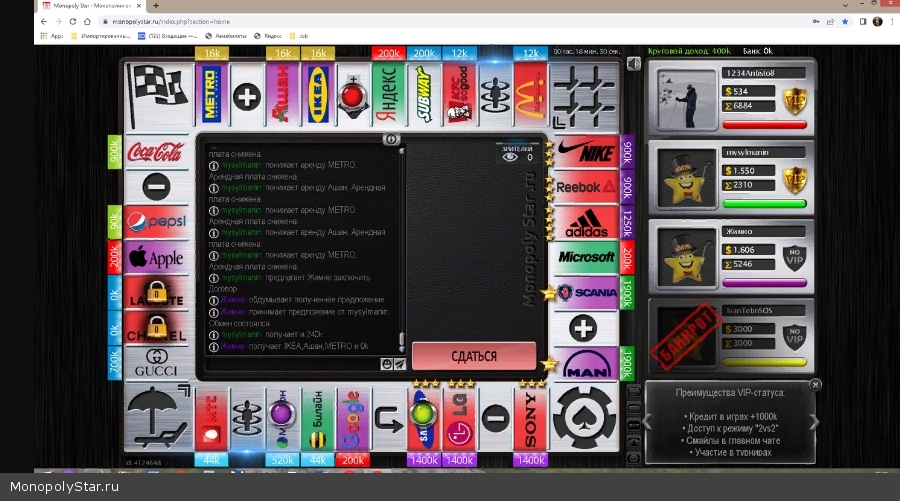Select the Microsoft property cell
Viewport: 900px width, 501px height.
coord(585,258)
